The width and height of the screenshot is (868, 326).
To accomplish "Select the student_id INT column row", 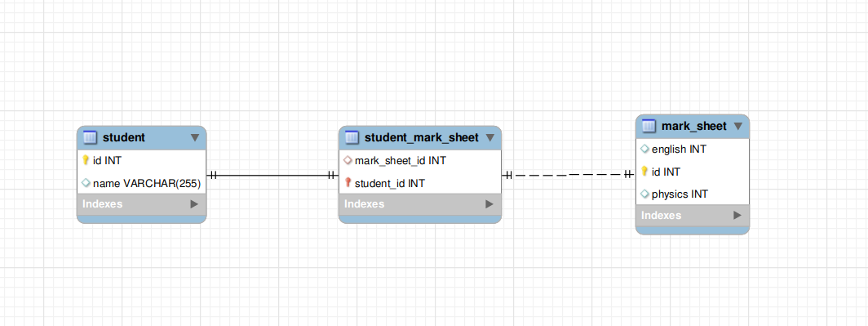I will [420, 183].
